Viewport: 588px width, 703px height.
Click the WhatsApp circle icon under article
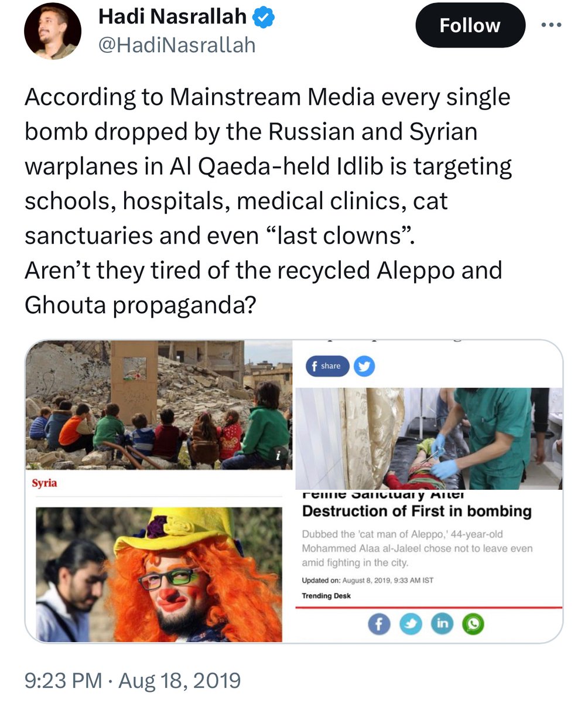coord(473,624)
